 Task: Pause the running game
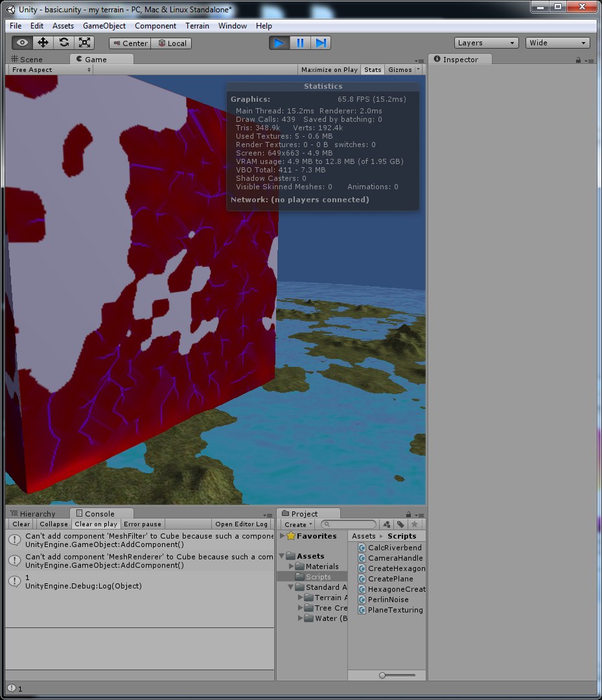coord(300,43)
